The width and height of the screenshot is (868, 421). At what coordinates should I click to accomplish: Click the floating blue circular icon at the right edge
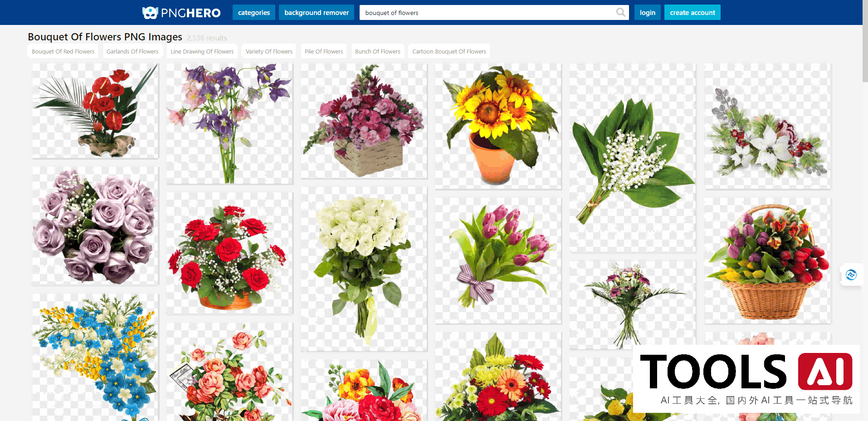coord(851,275)
